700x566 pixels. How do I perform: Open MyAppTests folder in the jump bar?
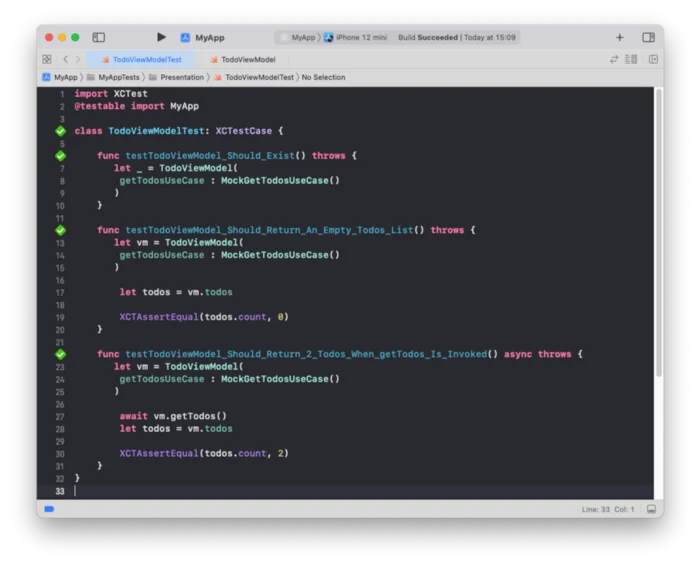click(113, 77)
